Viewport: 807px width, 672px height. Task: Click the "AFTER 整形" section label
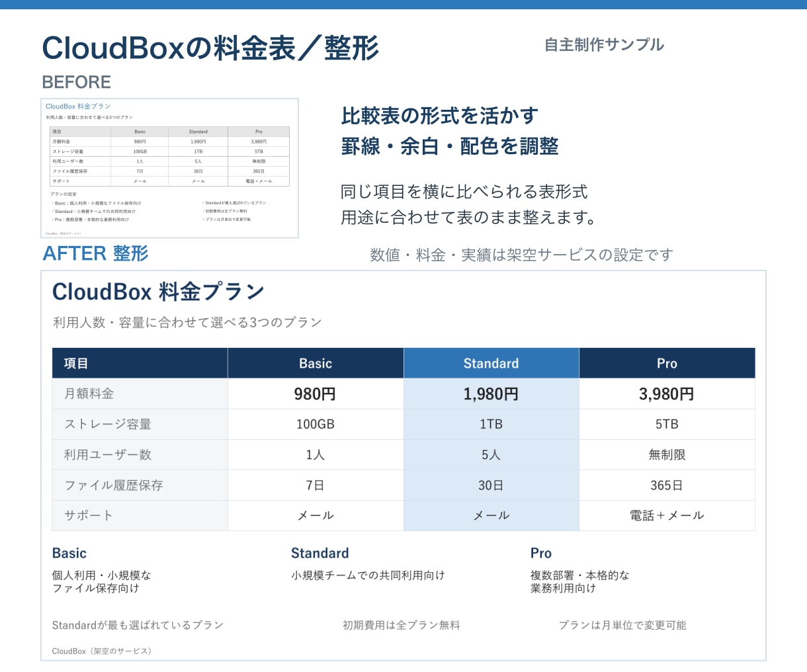point(95,253)
